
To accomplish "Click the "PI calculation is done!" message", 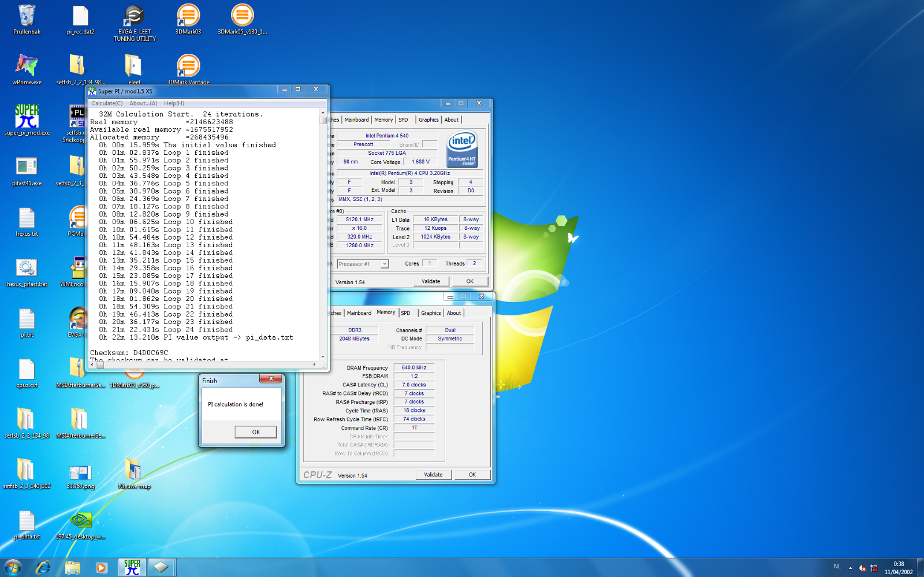I will [236, 404].
